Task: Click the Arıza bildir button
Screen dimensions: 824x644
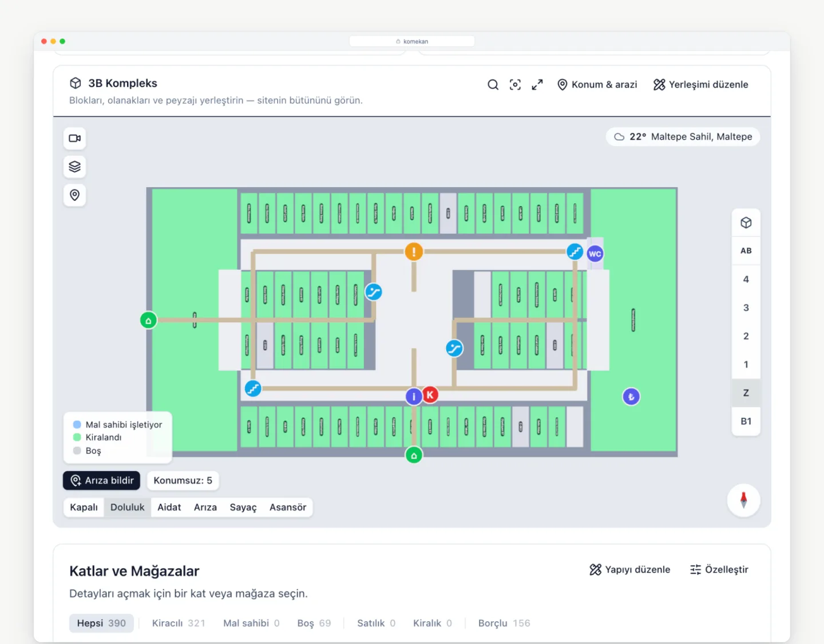Action: pos(102,480)
